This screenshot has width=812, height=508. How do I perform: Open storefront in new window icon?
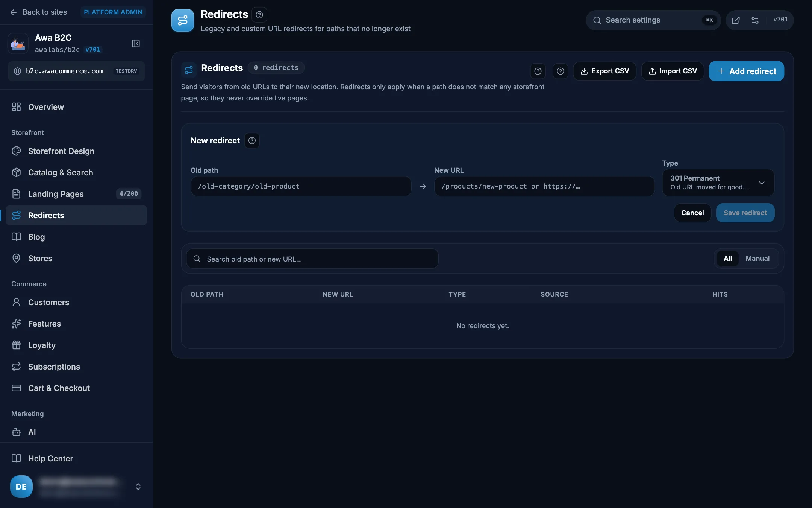(x=736, y=20)
